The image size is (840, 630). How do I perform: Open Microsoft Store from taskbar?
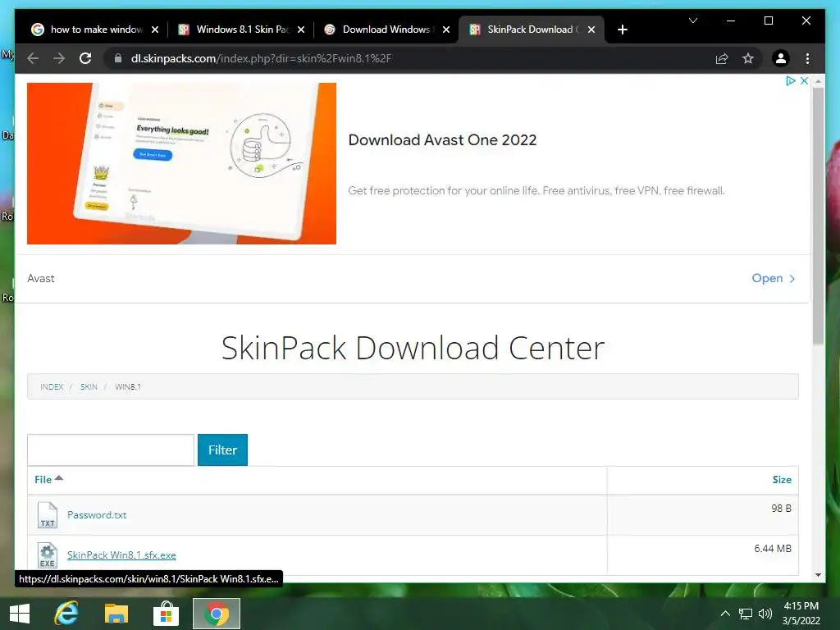(166, 614)
